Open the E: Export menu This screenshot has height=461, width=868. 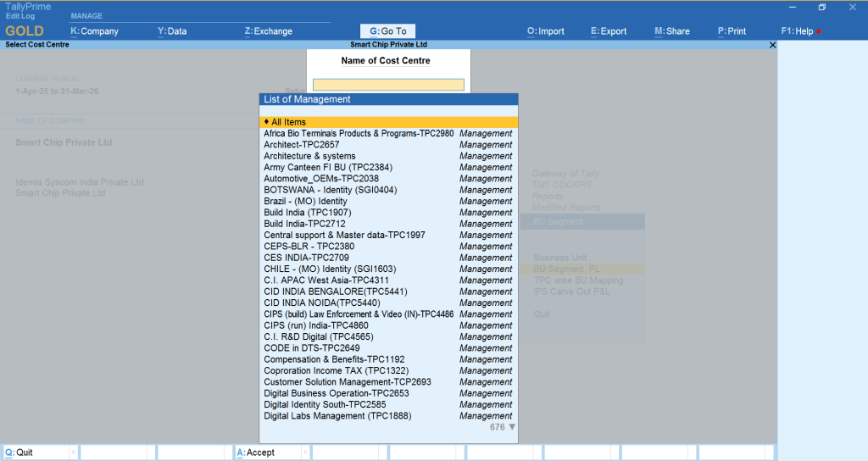[609, 31]
